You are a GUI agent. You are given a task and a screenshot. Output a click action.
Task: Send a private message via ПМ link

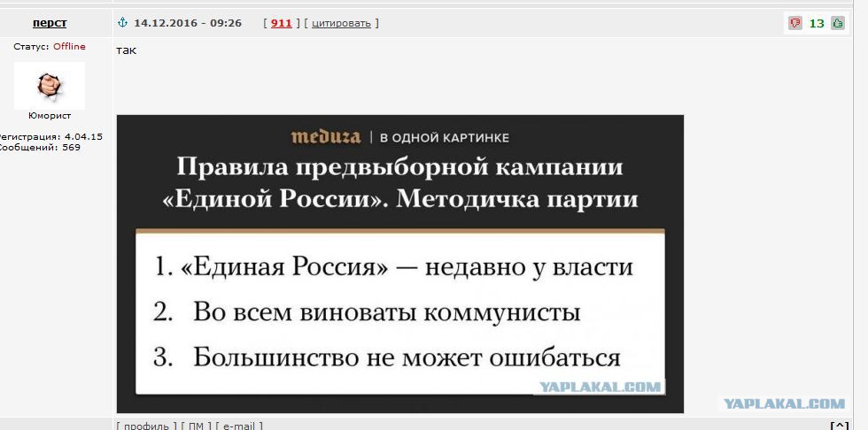(x=196, y=426)
